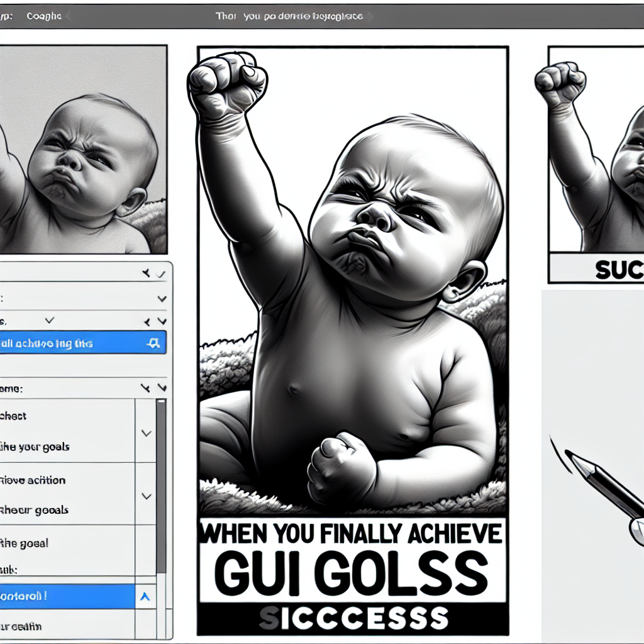Click the back arrow icon in the 's,' row
Image resolution: width=644 pixels, height=644 pixels.
pos(147,322)
